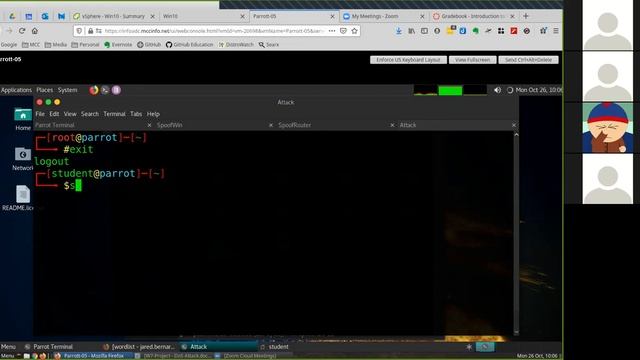Open Firefox downloads panel

tap(399, 31)
